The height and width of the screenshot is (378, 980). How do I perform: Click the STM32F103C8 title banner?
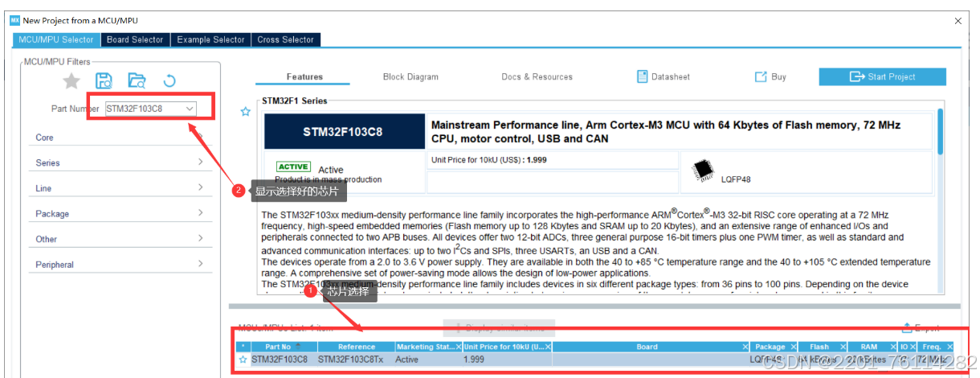pos(345,131)
